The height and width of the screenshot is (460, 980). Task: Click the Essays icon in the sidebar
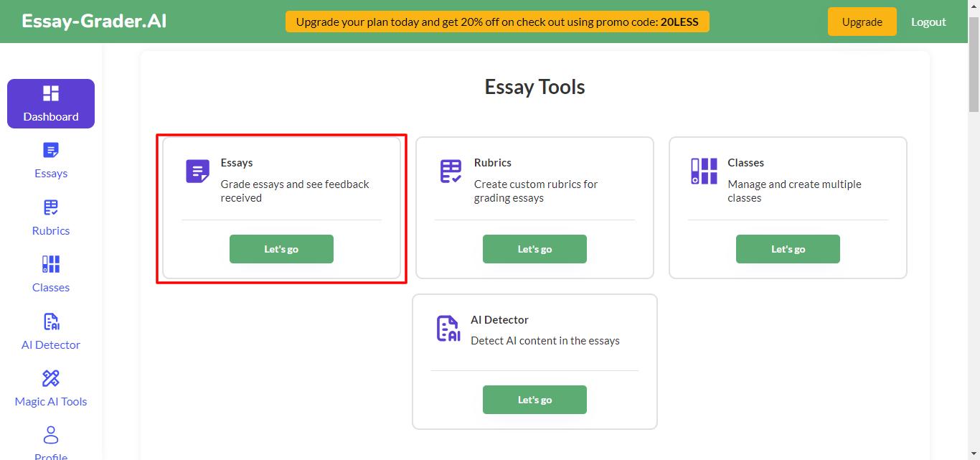tap(50, 150)
